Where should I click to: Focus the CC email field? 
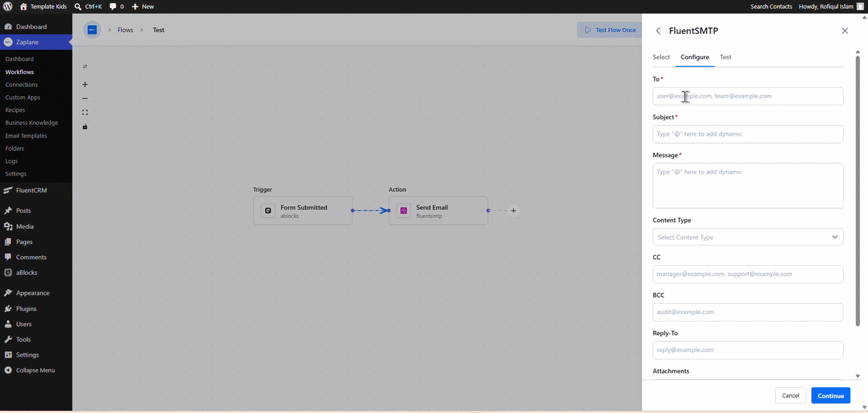click(x=748, y=274)
